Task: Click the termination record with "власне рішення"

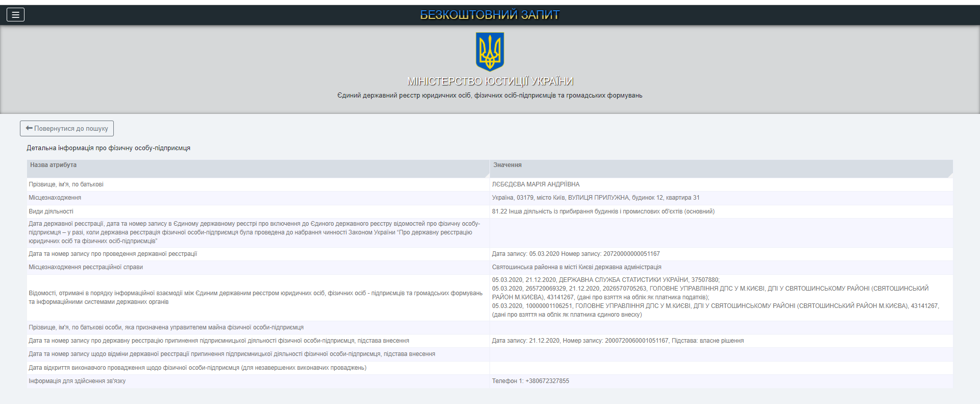Action: [617, 341]
